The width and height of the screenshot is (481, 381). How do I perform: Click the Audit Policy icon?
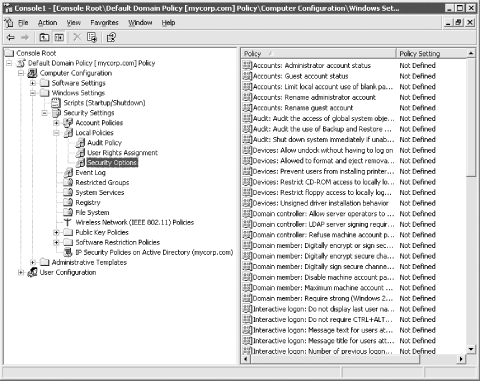coord(80,143)
